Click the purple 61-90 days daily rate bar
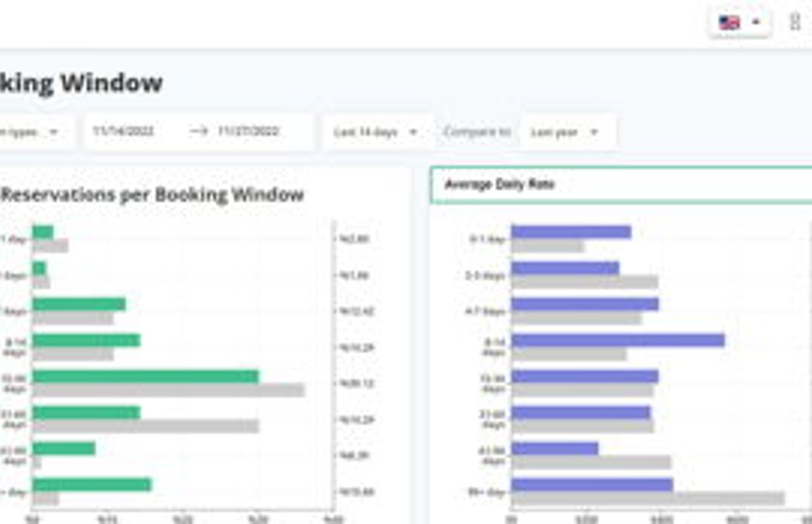This screenshot has width=812, height=524. (555, 449)
